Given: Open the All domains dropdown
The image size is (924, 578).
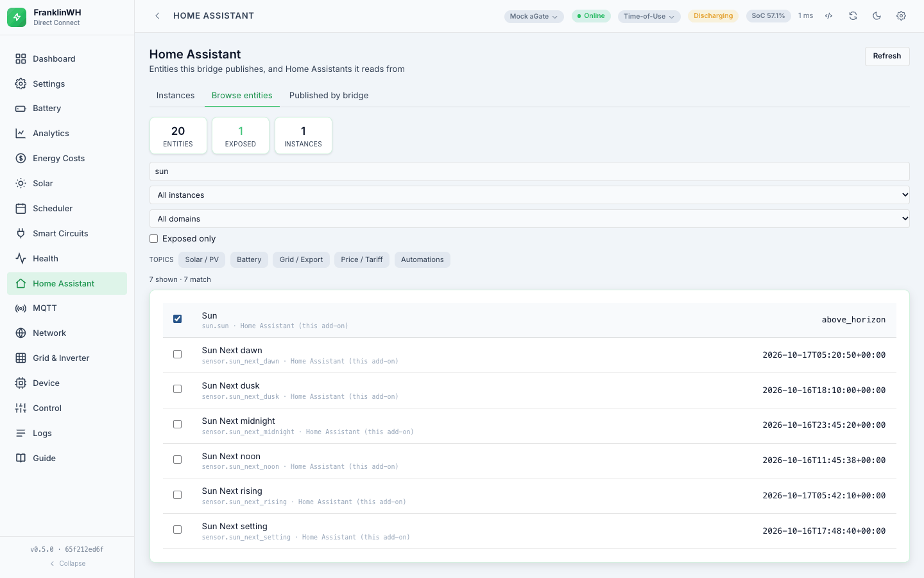Looking at the screenshot, I should (529, 219).
